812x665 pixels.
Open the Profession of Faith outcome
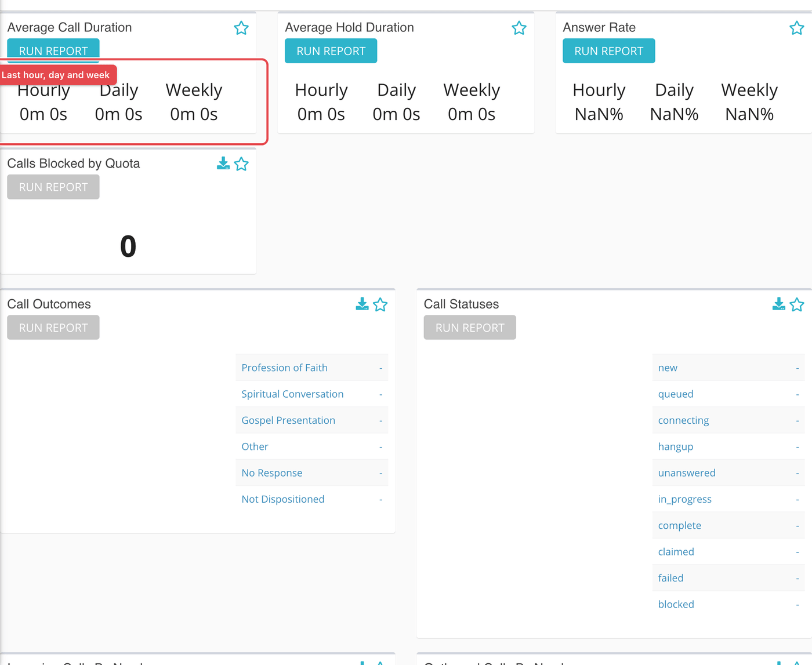click(312, 368)
